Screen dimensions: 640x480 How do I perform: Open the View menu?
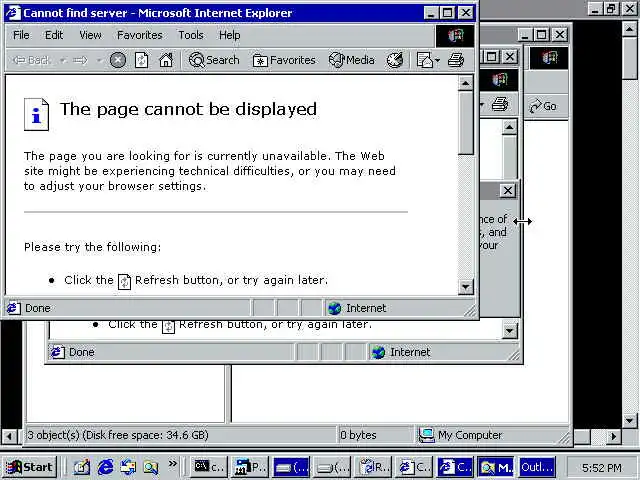[x=90, y=35]
